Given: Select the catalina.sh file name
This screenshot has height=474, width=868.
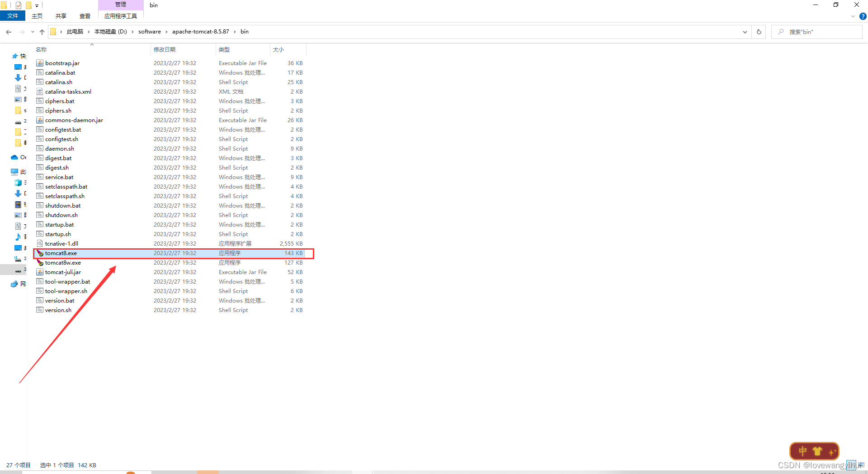Looking at the screenshot, I should (x=59, y=82).
